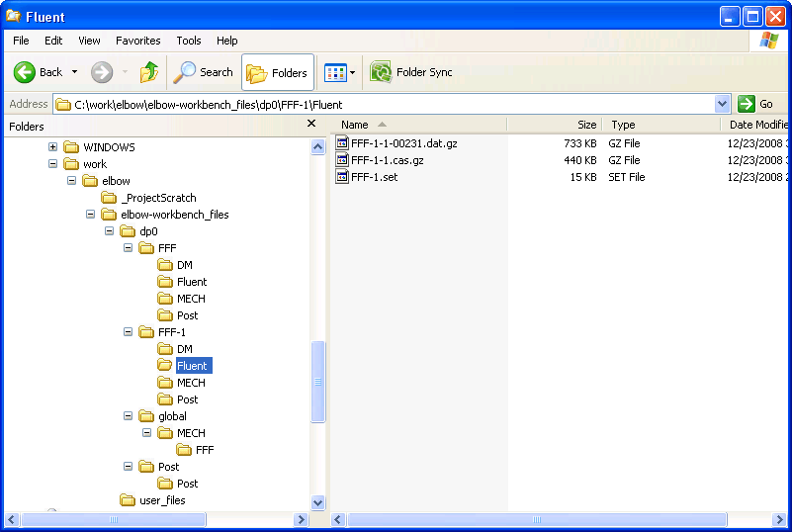This screenshot has height=532, width=792.
Task: Collapse the FFF folder node
Action: [x=128, y=247]
